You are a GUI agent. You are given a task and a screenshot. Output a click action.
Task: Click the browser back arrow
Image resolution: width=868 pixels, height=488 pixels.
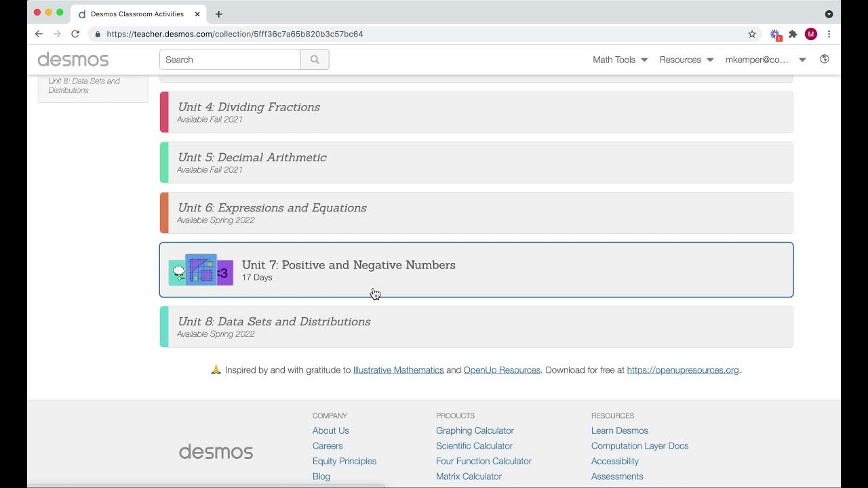click(x=39, y=34)
